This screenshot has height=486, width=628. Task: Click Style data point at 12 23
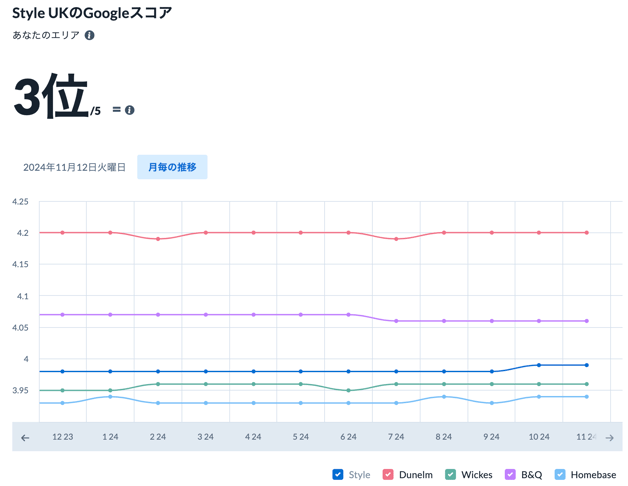(x=62, y=371)
